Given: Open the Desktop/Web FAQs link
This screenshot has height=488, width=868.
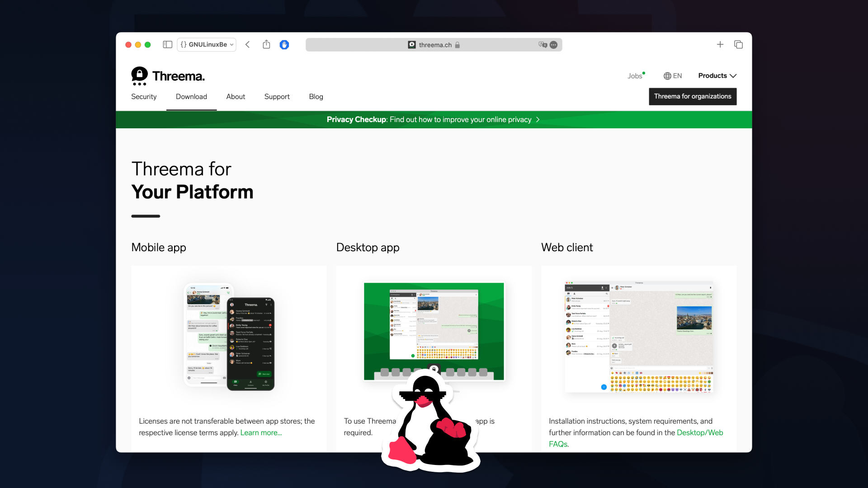Looking at the screenshot, I should tap(636, 438).
